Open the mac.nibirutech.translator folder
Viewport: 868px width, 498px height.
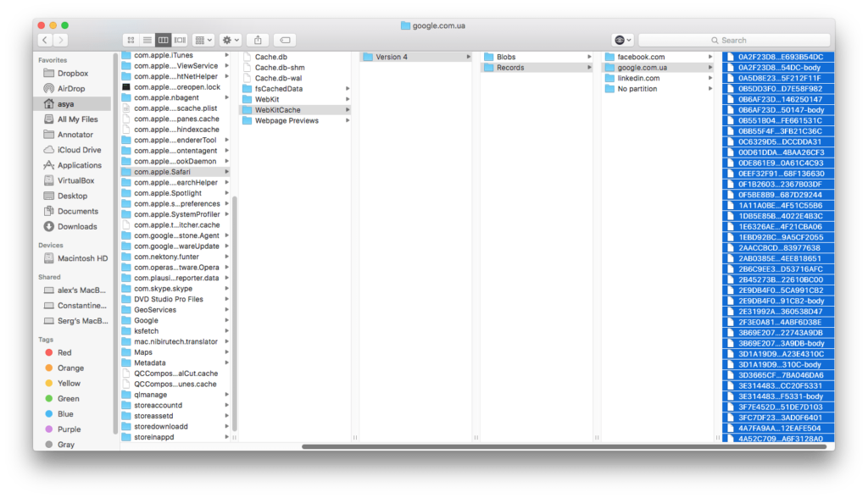(175, 342)
